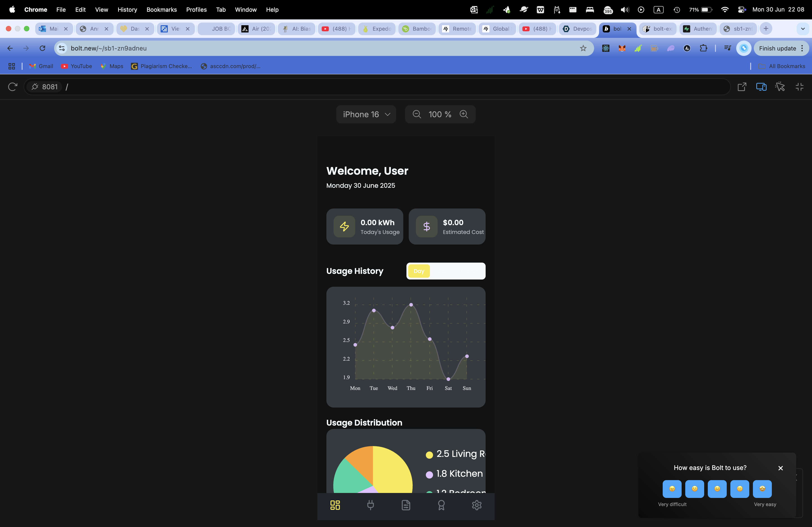
Task: Click the zoom in magnifier icon
Action: (x=464, y=114)
